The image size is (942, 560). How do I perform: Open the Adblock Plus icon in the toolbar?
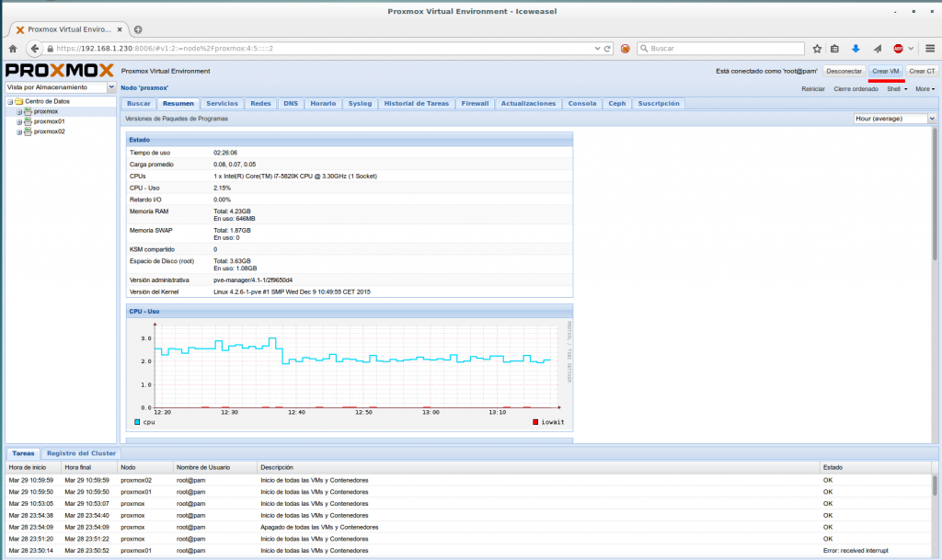(899, 49)
